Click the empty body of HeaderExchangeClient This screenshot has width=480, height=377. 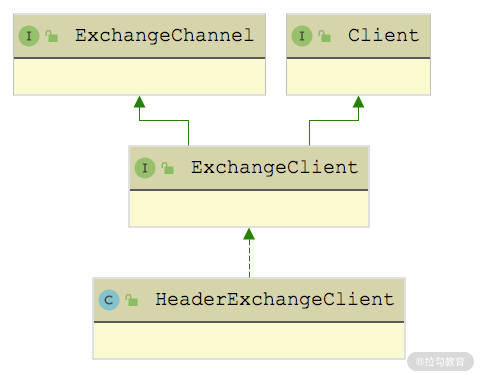click(x=249, y=341)
